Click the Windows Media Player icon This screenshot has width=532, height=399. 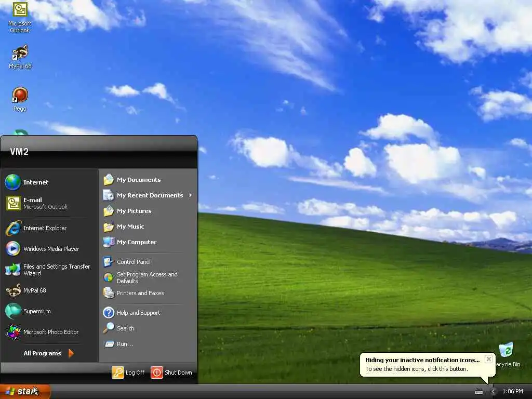click(x=13, y=249)
